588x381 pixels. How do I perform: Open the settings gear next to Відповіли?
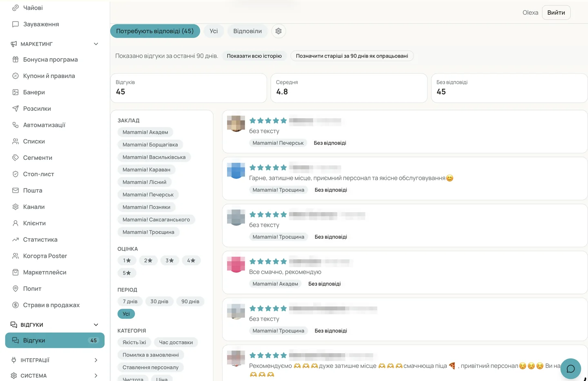[278, 31]
